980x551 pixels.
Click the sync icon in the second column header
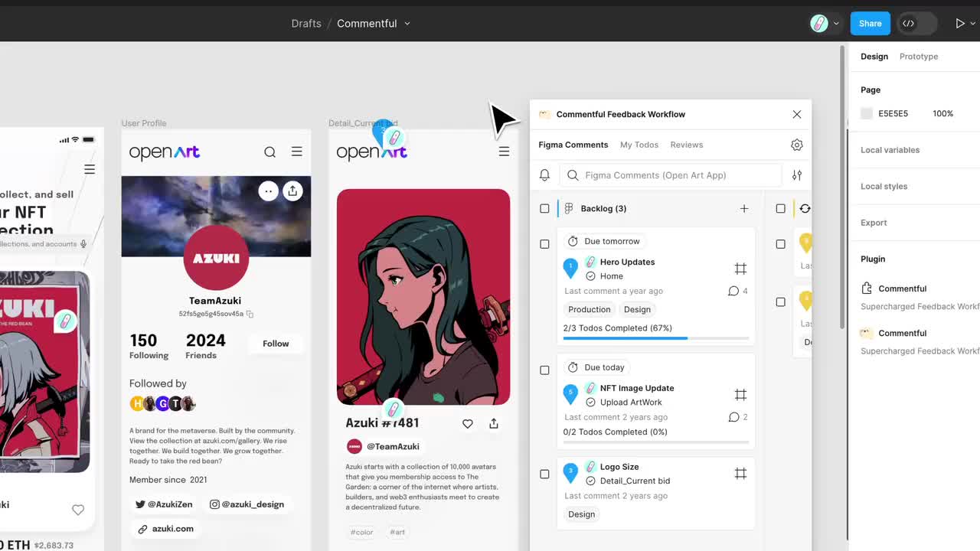(x=805, y=208)
